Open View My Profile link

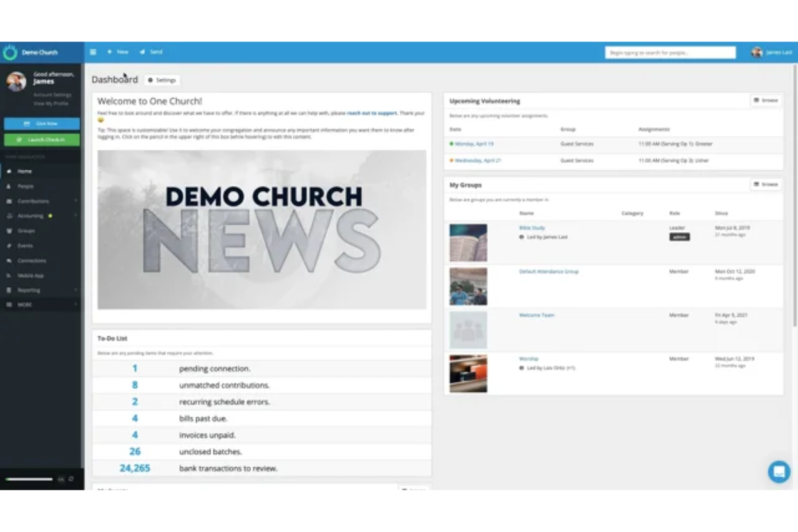51,103
